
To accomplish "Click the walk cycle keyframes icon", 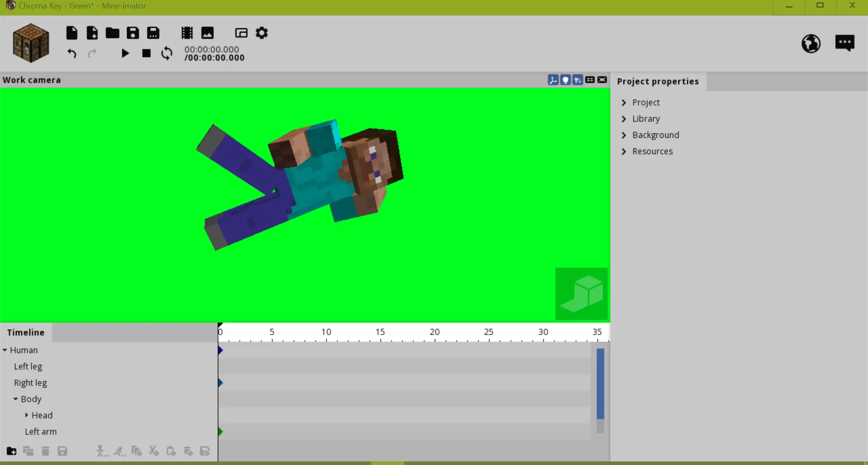I will [x=102, y=451].
